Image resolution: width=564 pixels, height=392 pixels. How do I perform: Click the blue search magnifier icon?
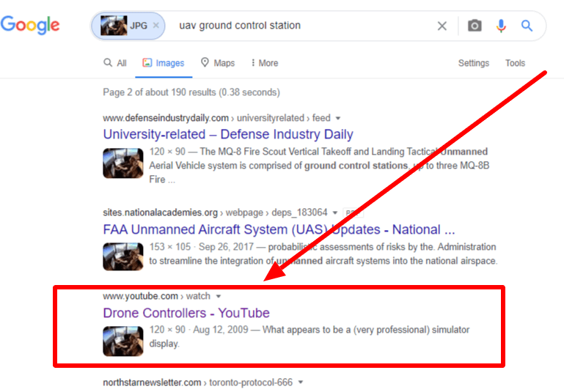(x=527, y=26)
